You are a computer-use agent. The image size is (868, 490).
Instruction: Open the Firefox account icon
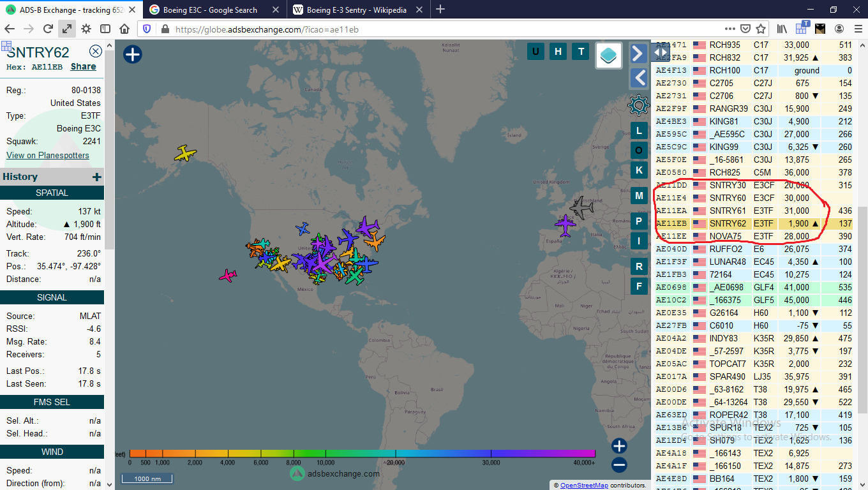(x=839, y=29)
